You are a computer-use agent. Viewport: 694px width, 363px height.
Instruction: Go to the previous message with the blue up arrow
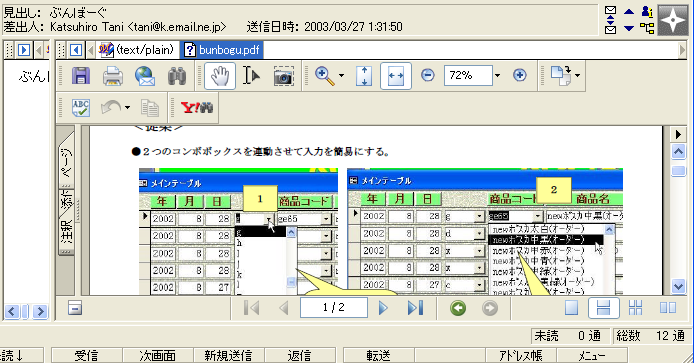[629, 12]
